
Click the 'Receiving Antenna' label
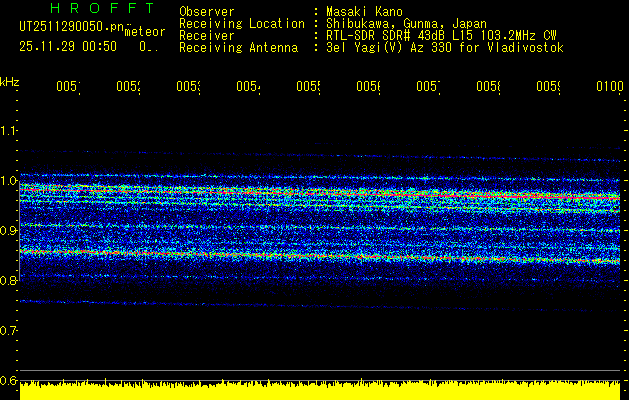pos(238,48)
